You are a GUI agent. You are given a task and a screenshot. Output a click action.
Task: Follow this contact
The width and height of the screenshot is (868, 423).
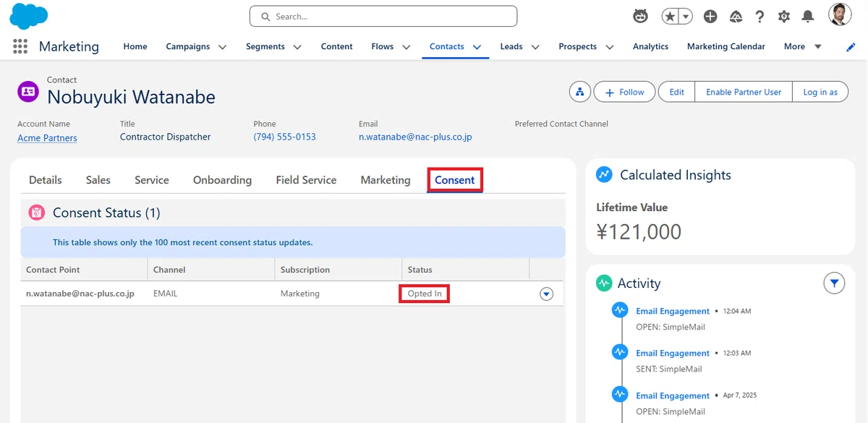pyautogui.click(x=624, y=92)
